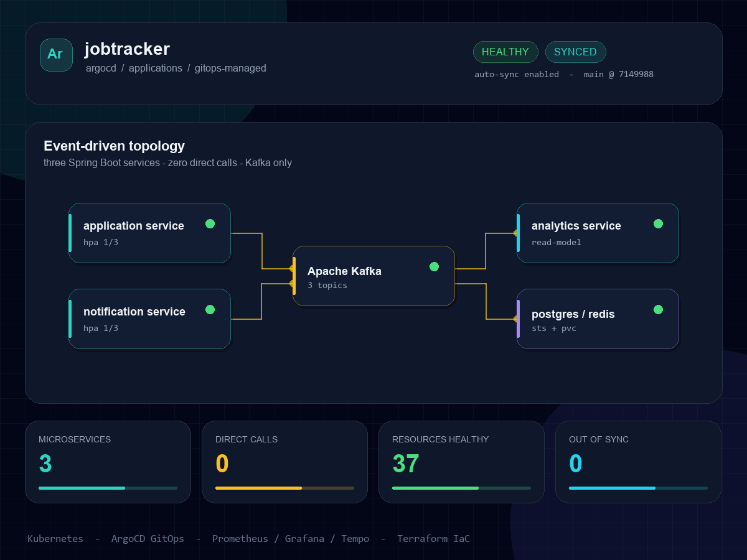Click the RESOURCES HEALTHY label
Screen dimensions: 747x560
tap(441, 439)
